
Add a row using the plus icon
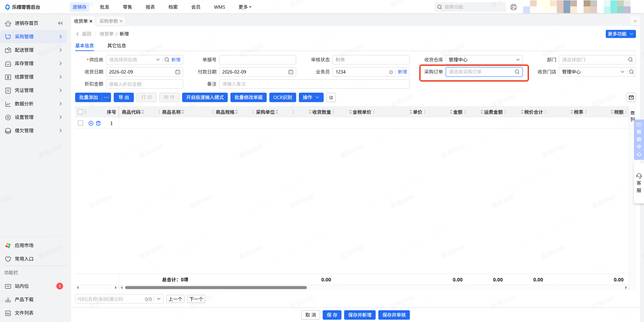[91, 123]
